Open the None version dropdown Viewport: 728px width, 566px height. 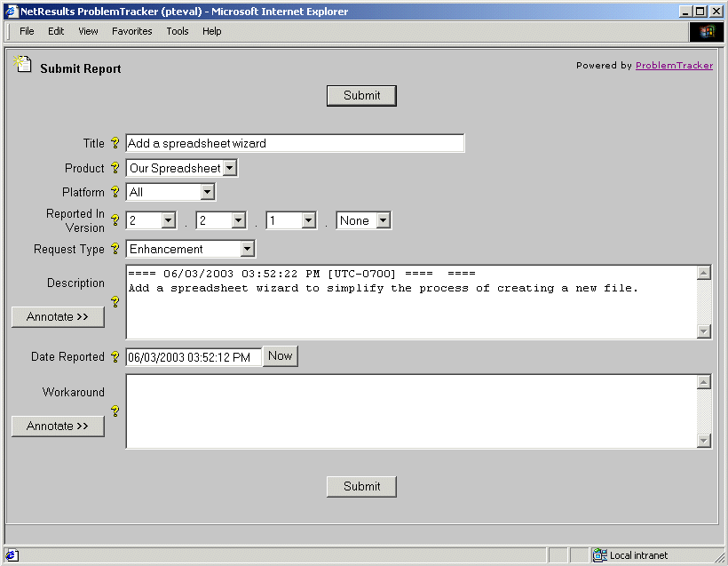click(383, 220)
